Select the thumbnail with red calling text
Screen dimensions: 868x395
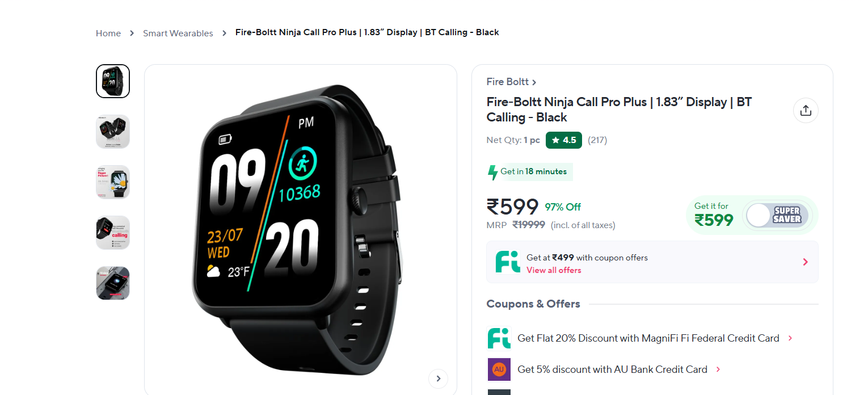point(113,233)
